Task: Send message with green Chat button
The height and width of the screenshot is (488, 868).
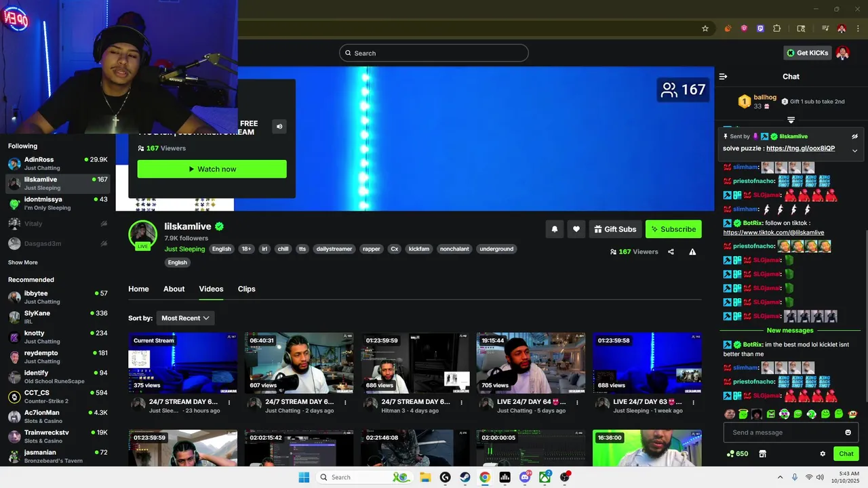Action: click(846, 454)
